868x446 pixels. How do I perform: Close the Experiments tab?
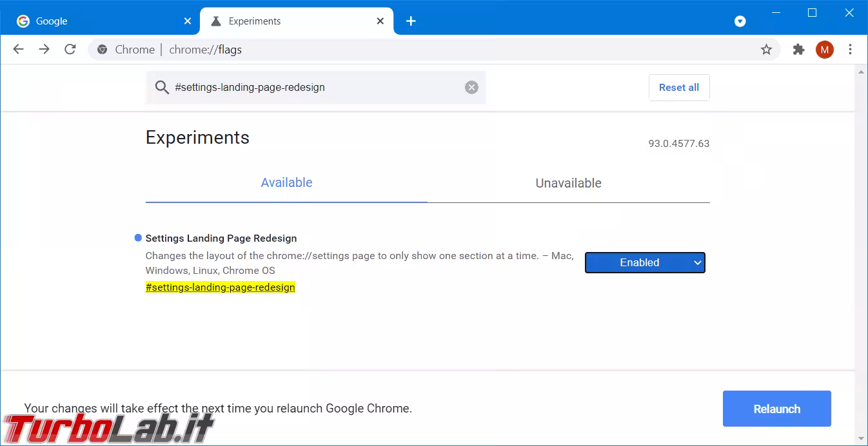pos(380,21)
